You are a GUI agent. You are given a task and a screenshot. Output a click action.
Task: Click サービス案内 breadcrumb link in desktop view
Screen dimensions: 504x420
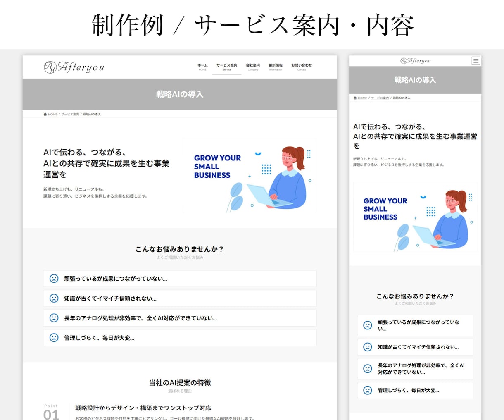point(70,114)
